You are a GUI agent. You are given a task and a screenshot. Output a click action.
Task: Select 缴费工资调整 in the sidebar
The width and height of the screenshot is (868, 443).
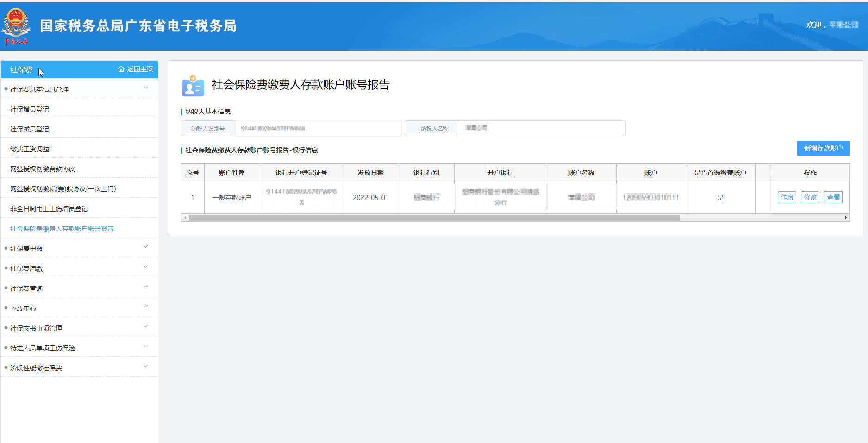pos(30,149)
